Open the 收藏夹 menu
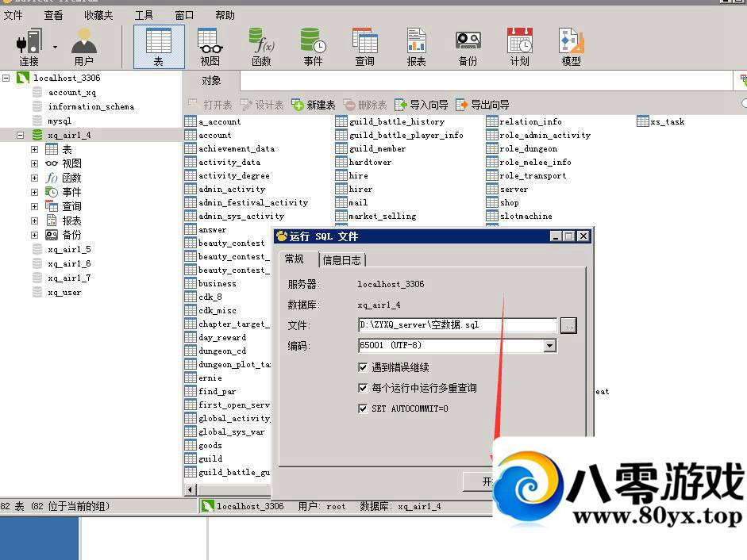747x560 pixels. point(98,16)
